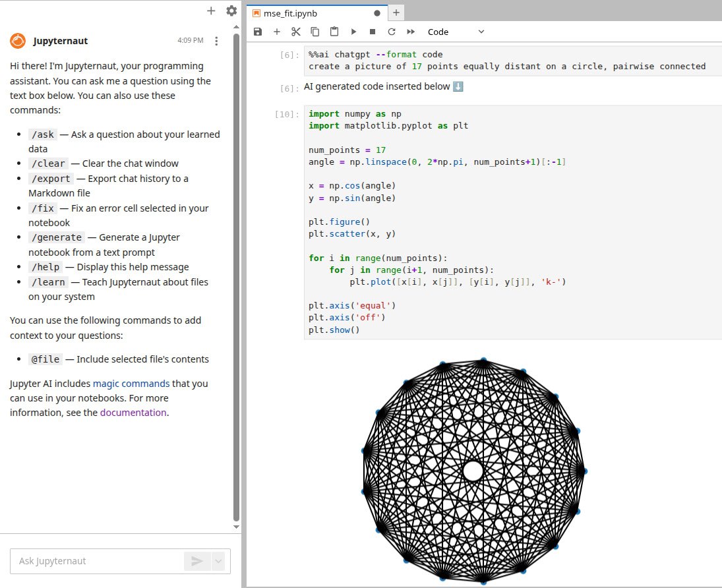The image size is (722, 588).
Task: Cut the selected cell with scissors icon
Action: click(296, 32)
